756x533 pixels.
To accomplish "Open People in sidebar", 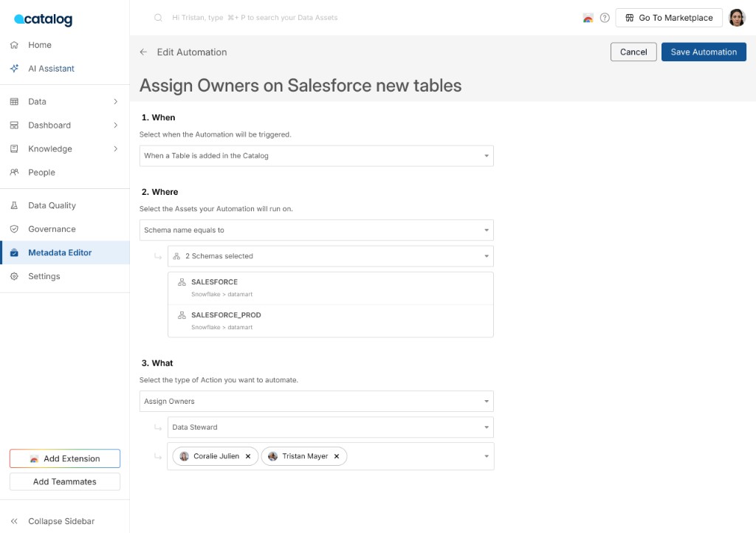I will click(65, 172).
